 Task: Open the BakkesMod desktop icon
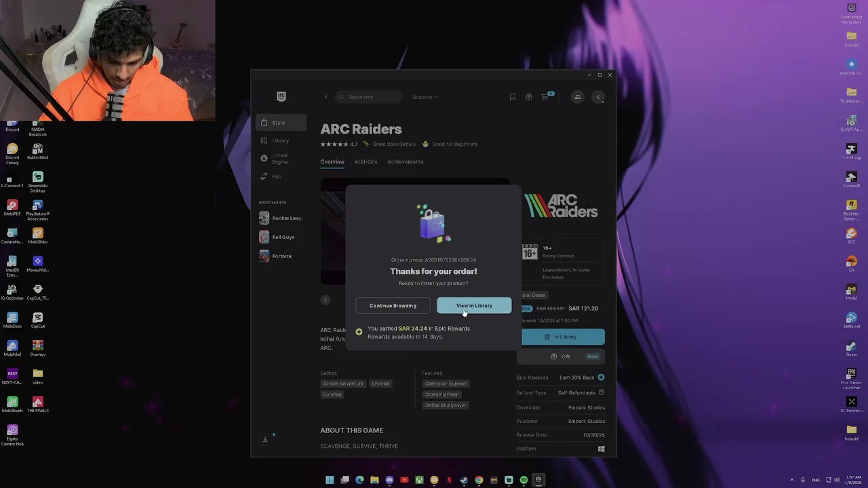point(38,152)
